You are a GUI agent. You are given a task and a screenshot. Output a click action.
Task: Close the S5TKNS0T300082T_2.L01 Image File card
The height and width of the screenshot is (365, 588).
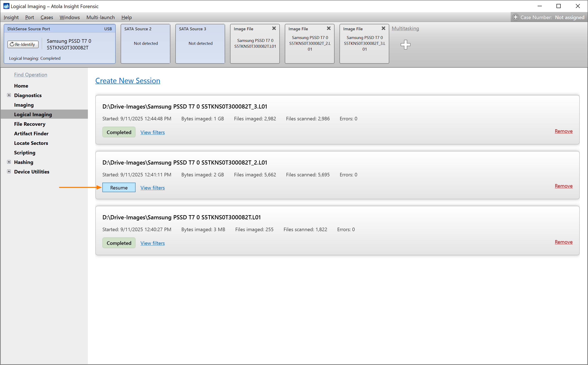329,28
